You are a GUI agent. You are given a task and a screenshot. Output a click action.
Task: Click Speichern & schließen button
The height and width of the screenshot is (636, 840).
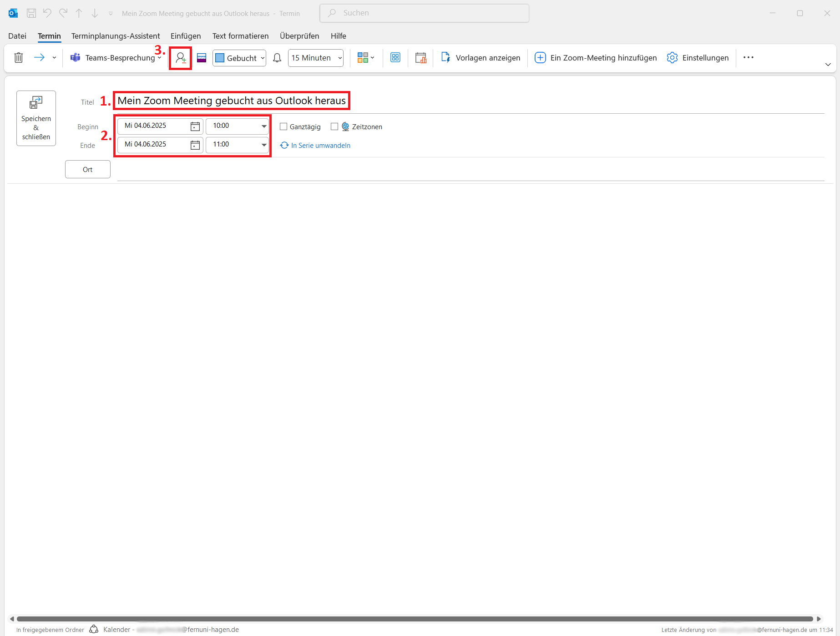(36, 118)
